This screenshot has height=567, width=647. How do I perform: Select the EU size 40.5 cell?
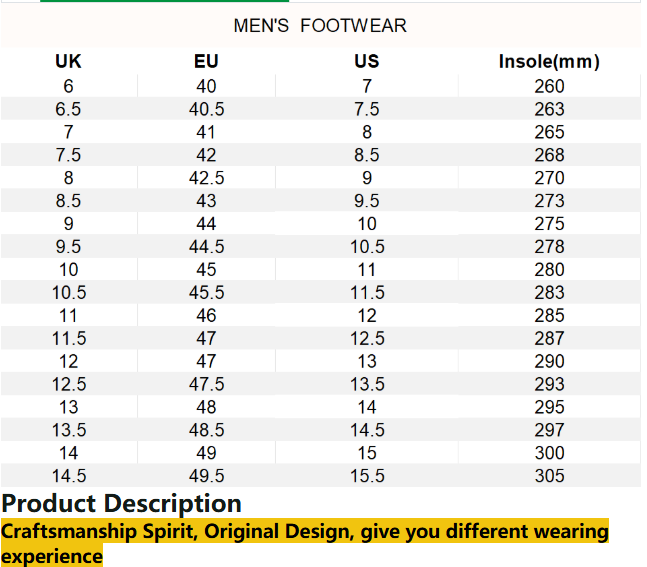tap(206, 109)
